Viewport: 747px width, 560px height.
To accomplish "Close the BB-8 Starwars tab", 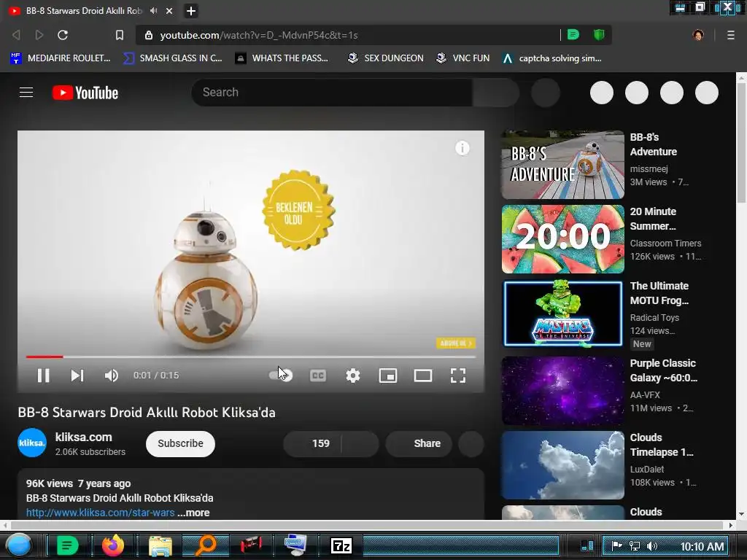I will click(169, 11).
